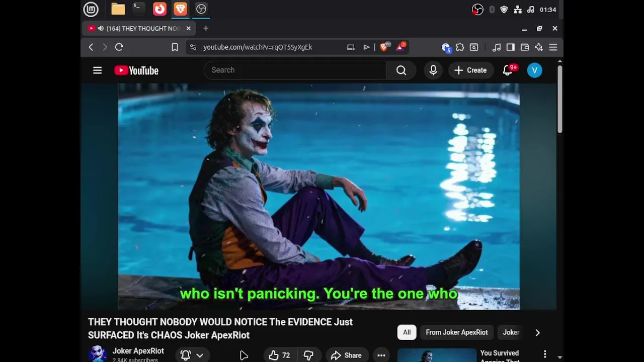
Task: Click the scrollbar down arrow
Action: [559, 357]
